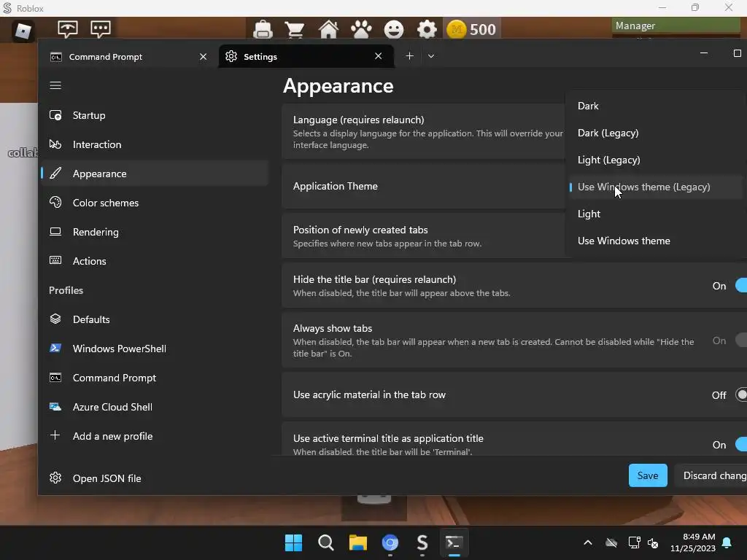Screen dimensions: 747x560
Task: Click the S app taskbar icon
Action: [422, 542]
